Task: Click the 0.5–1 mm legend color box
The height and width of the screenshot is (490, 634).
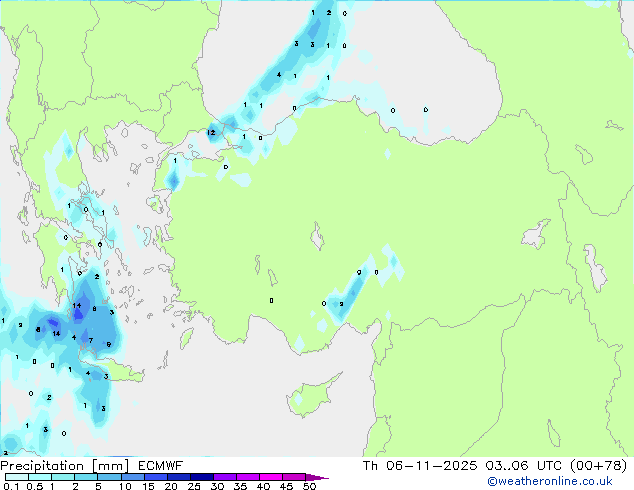Action: (x=40, y=477)
